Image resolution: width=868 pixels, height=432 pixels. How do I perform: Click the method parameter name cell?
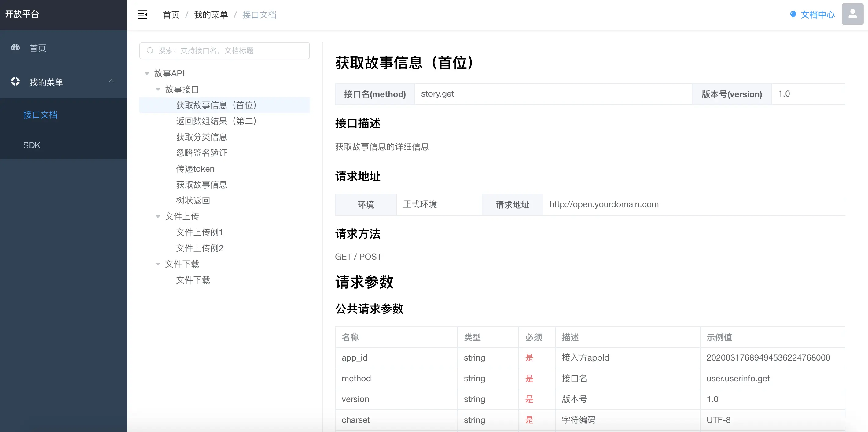tap(396, 379)
